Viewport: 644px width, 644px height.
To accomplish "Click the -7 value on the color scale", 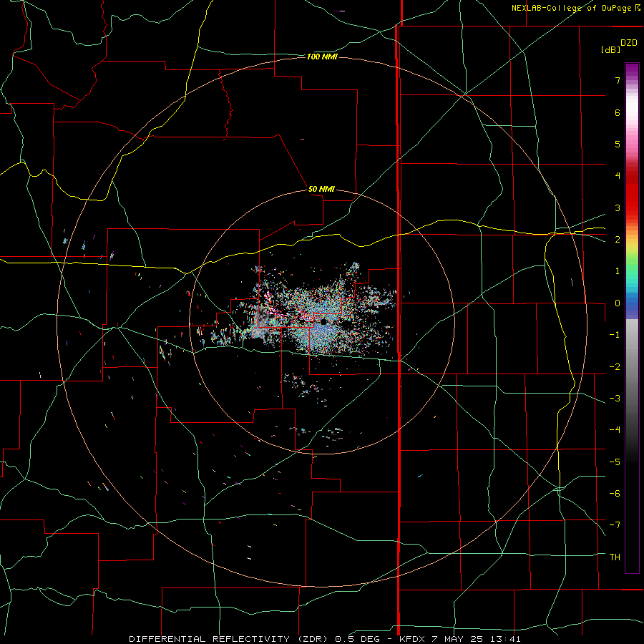I will 615,525.
